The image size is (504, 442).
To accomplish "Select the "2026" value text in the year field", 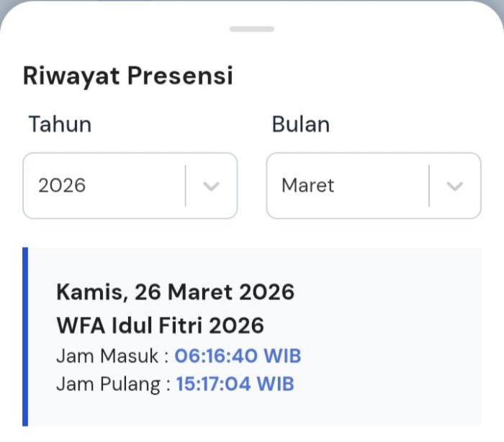I will point(62,186).
